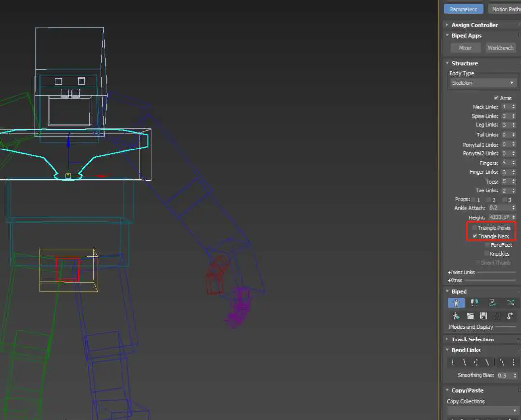This screenshot has height=420, width=521.
Task: Choose the Bend Links Mode icon
Action: click(452, 362)
